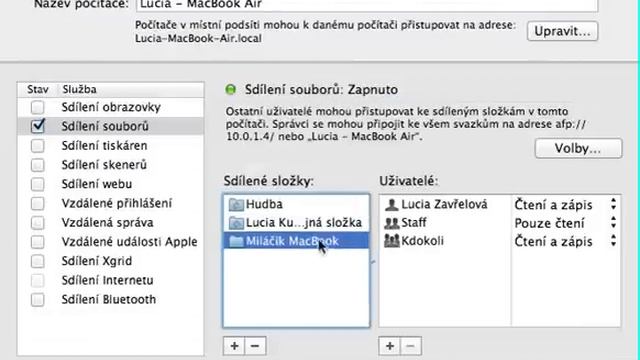Viewport: 640px width, 360px height.
Task: Click the Lucia Ku...jná složka folder icon
Action: pos(236,223)
